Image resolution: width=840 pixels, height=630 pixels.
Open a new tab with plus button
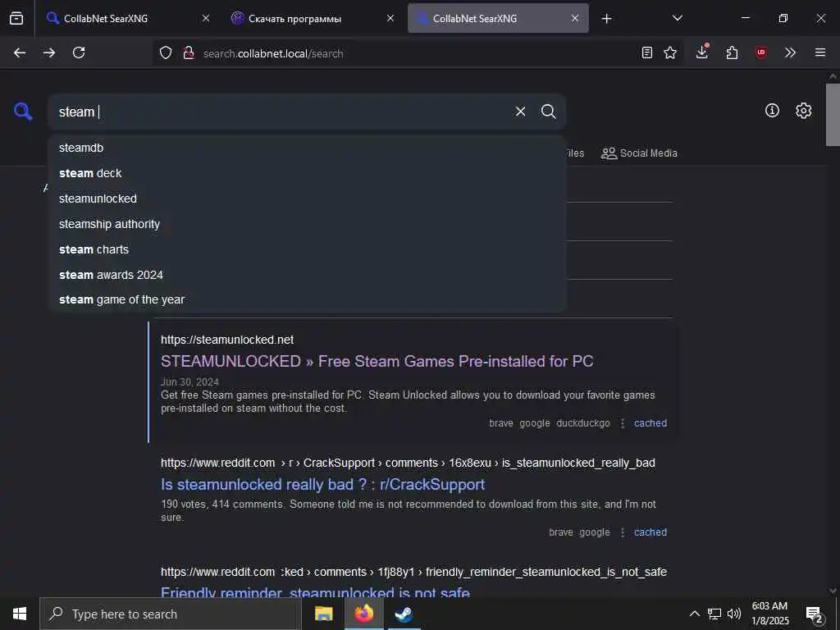coord(606,19)
